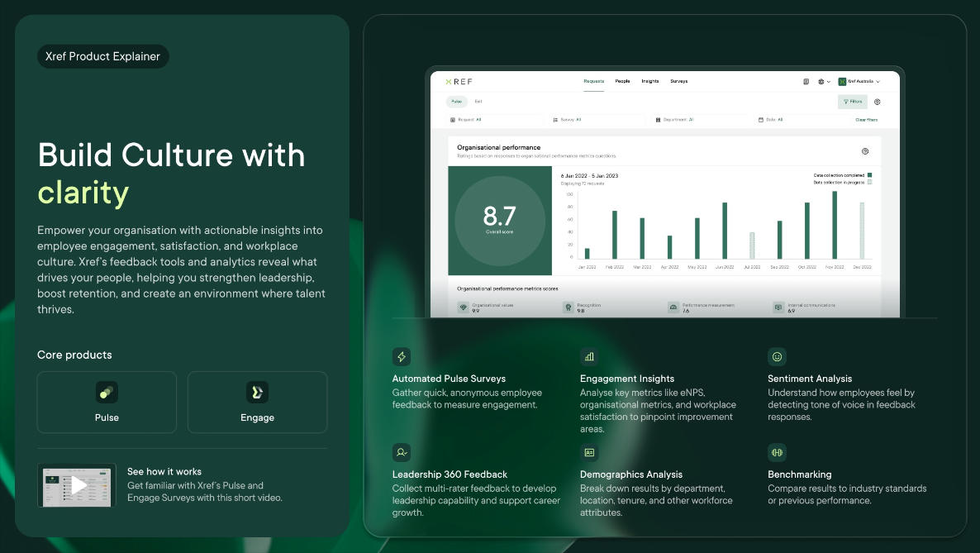The width and height of the screenshot is (980, 553).
Task: Click the Department filter building icon
Action: pos(658,120)
